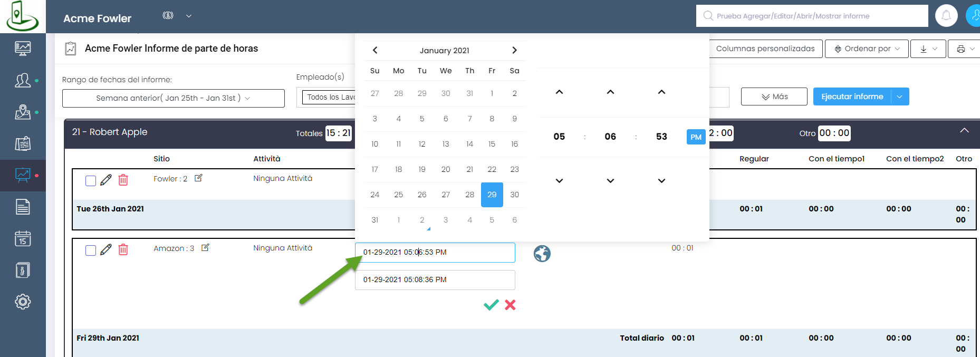Open the calendar icon in sidebar
Image resolution: width=980 pixels, height=357 pixels.
(23, 239)
